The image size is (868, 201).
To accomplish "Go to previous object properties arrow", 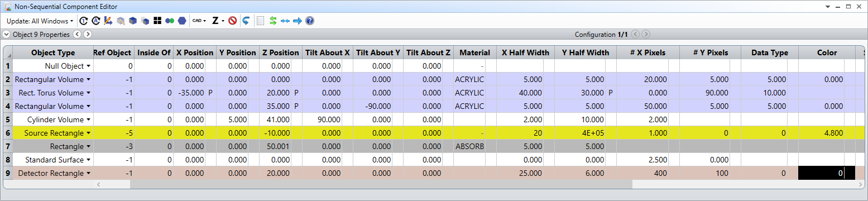I will click(x=78, y=34).
